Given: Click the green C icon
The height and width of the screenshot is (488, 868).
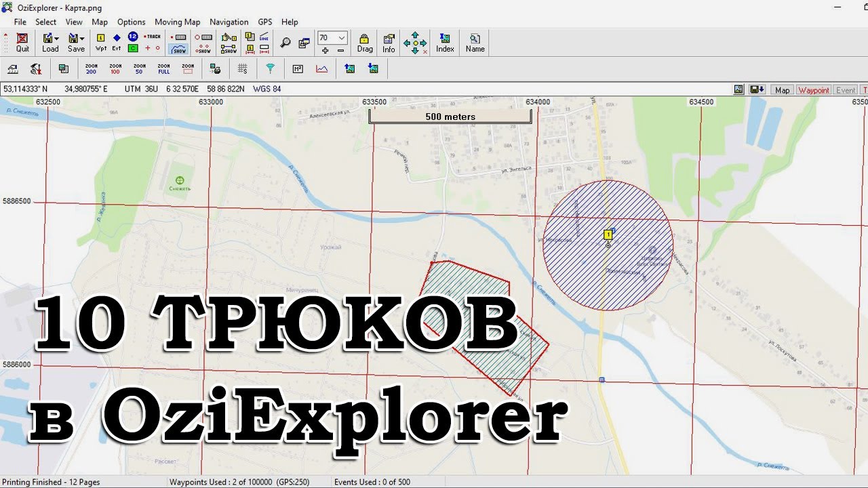Looking at the screenshot, I should point(133,48).
